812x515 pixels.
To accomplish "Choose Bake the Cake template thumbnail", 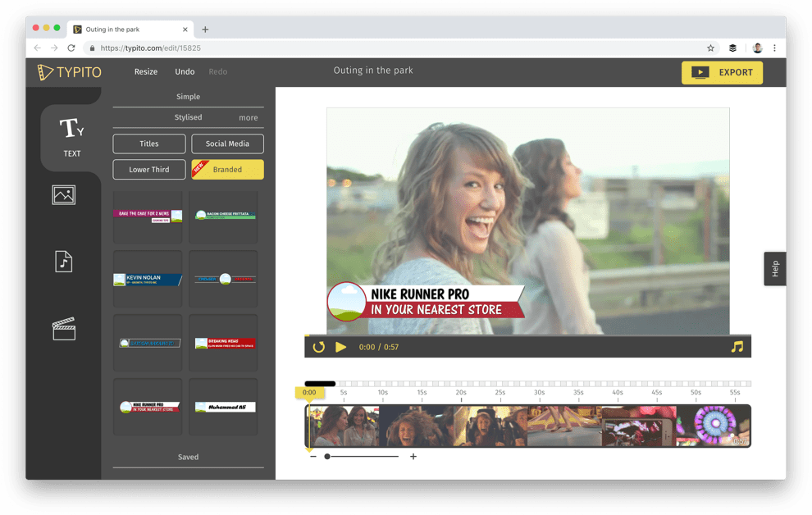I will [148, 216].
